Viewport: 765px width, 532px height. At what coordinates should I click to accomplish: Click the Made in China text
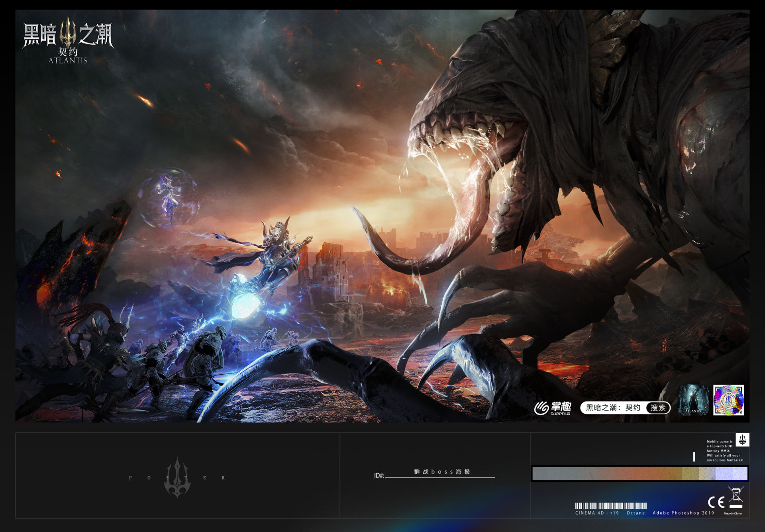tap(732, 513)
